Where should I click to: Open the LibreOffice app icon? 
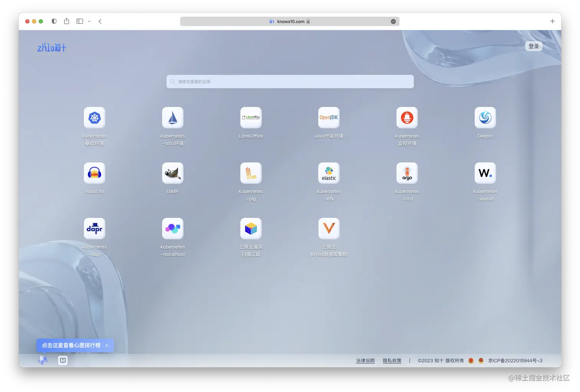[251, 117]
